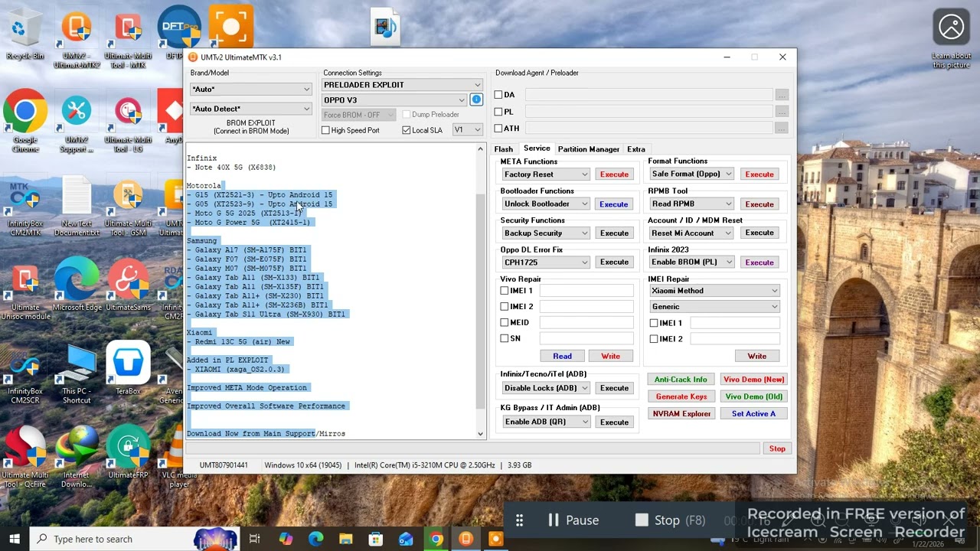Screen dimensions: 980x551
Task: Click the Generate Keys button
Action: (x=681, y=396)
